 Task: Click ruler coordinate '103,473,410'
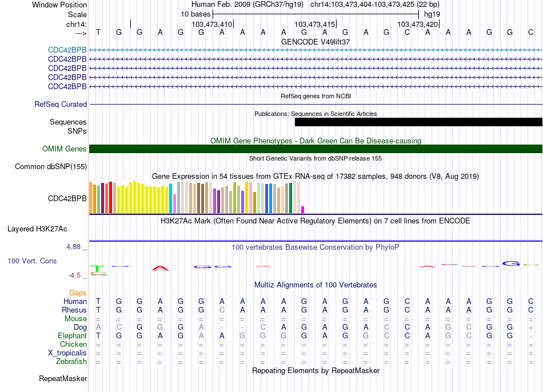click(211, 24)
